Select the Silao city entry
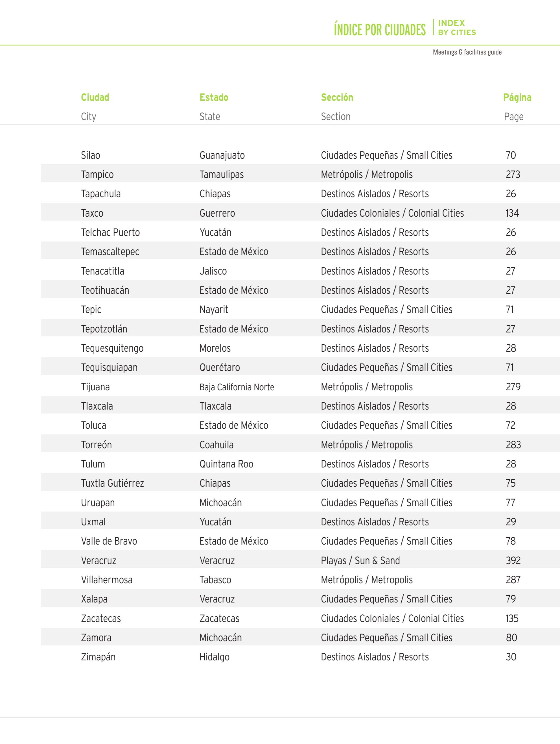 (90, 155)
